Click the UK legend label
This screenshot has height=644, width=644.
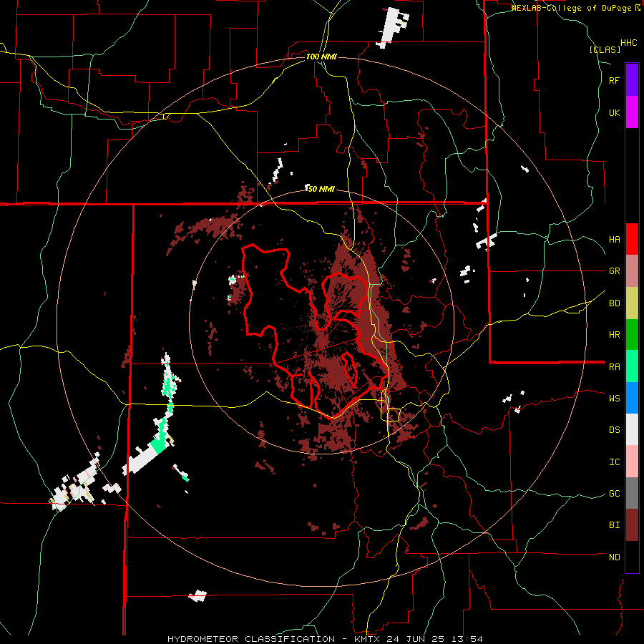(614, 112)
